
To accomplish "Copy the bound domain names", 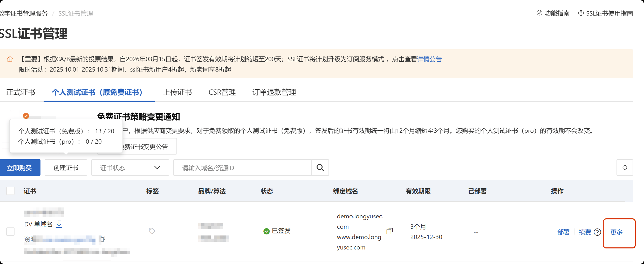I will [x=389, y=231].
